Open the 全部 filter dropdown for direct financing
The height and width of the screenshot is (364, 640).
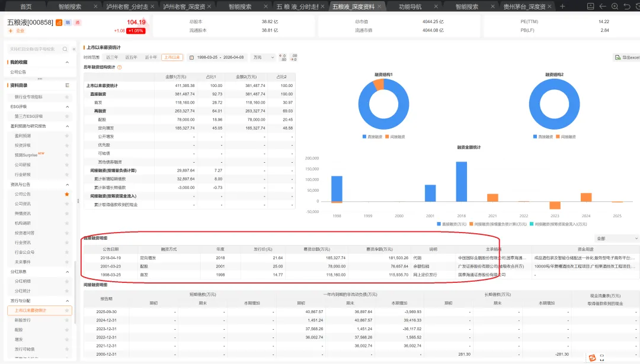[x=616, y=239]
